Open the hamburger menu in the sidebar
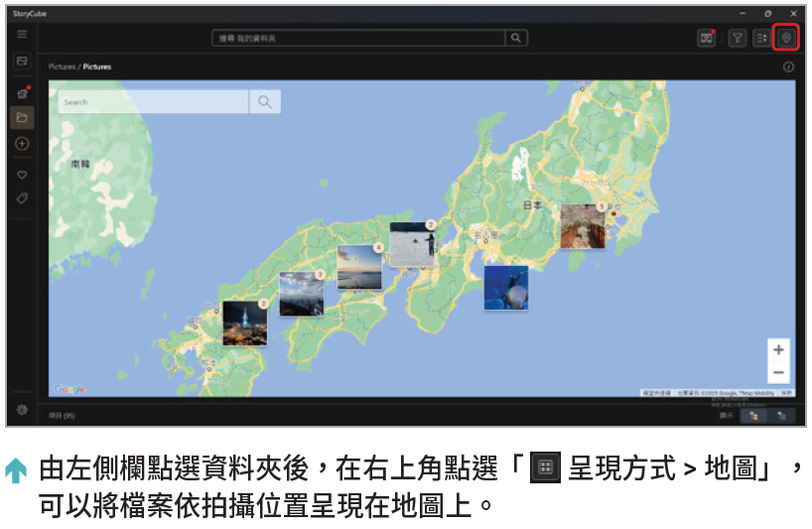812x529 pixels. click(22, 35)
